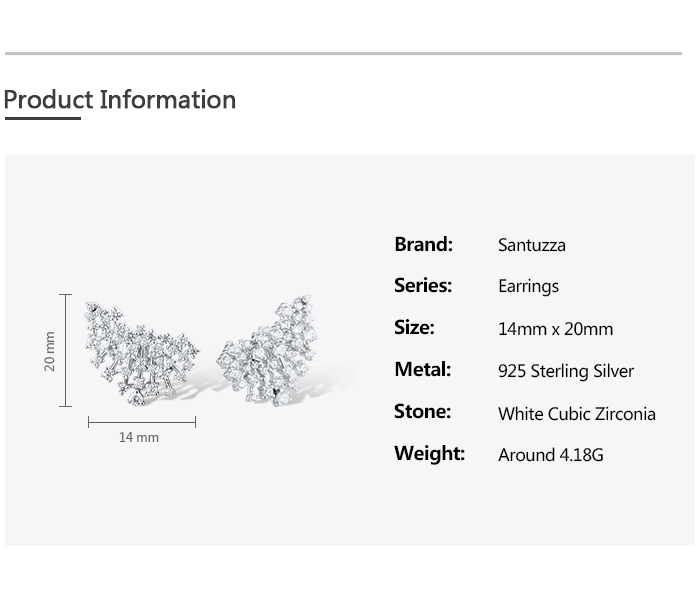Select the Santuzza brand name text
The image size is (700, 596).
tap(532, 246)
